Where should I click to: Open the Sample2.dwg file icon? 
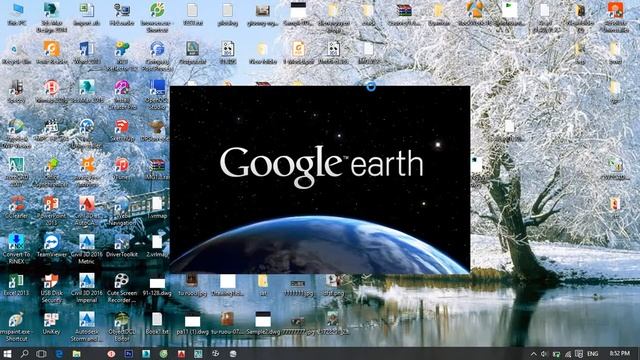[263, 323]
